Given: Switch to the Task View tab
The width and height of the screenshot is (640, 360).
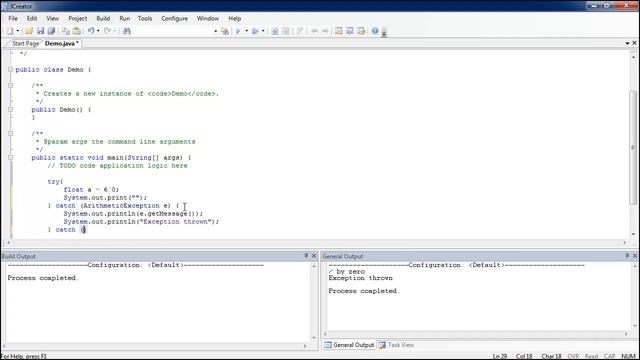Looking at the screenshot, I should [396, 345].
